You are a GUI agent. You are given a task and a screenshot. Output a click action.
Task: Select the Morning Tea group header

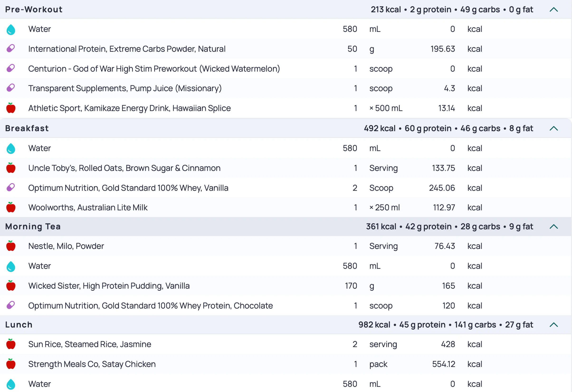pyautogui.click(x=33, y=227)
